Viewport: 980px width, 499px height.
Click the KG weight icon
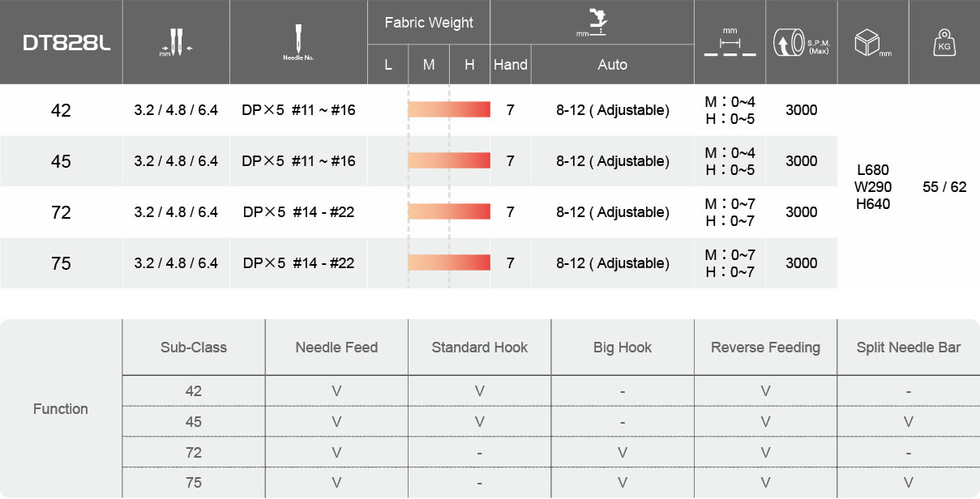[944, 42]
